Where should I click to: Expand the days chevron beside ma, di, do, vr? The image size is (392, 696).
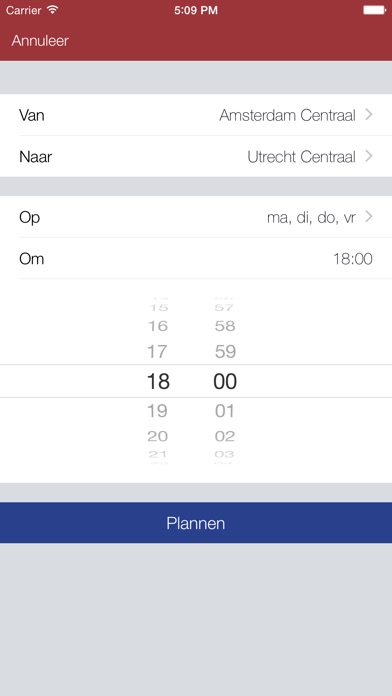(368, 217)
